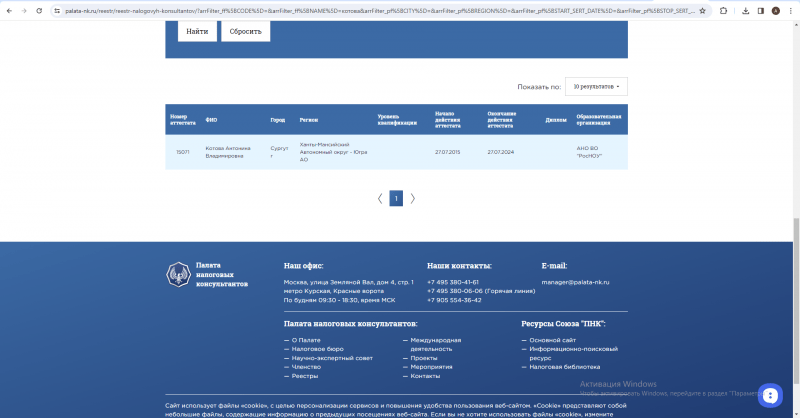Select page 1 in pagination
Image resolution: width=800 pixels, height=418 pixels.
point(396,198)
